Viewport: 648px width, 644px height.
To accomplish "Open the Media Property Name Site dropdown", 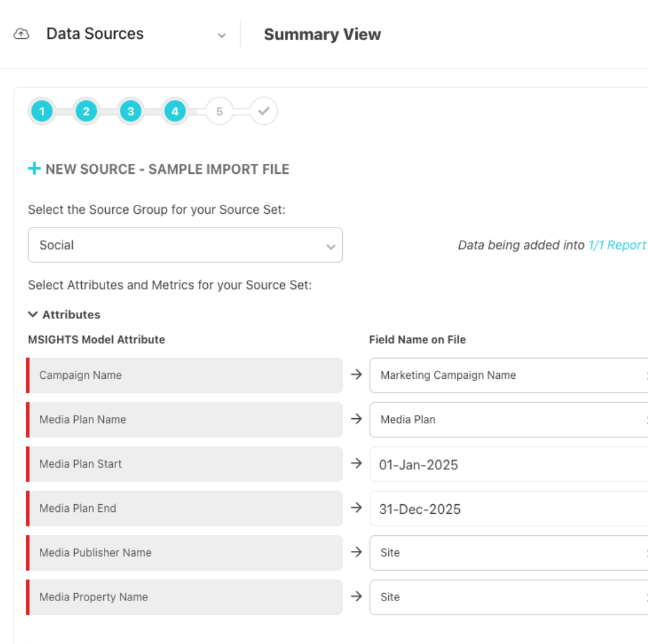I will click(508, 597).
